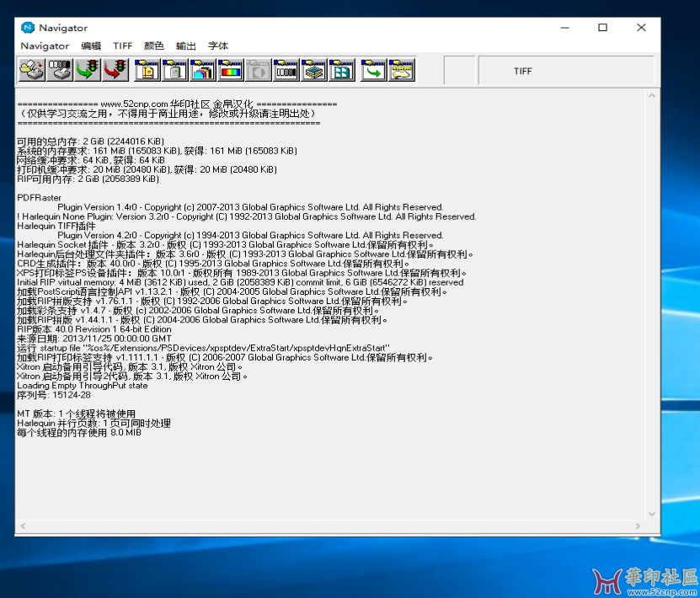Click the 'Harlequin Socket 插件' line
The width and height of the screenshot is (700, 598).
pos(226,244)
